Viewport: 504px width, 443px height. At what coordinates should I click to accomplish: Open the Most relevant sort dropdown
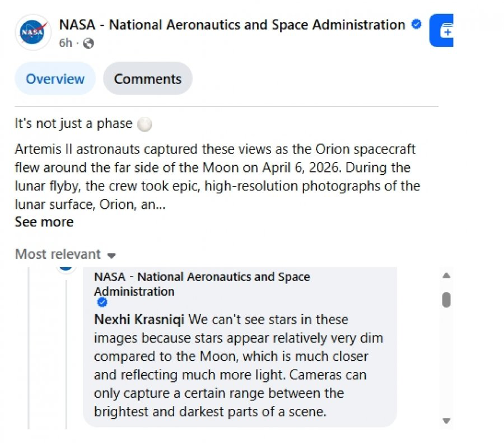58,254
